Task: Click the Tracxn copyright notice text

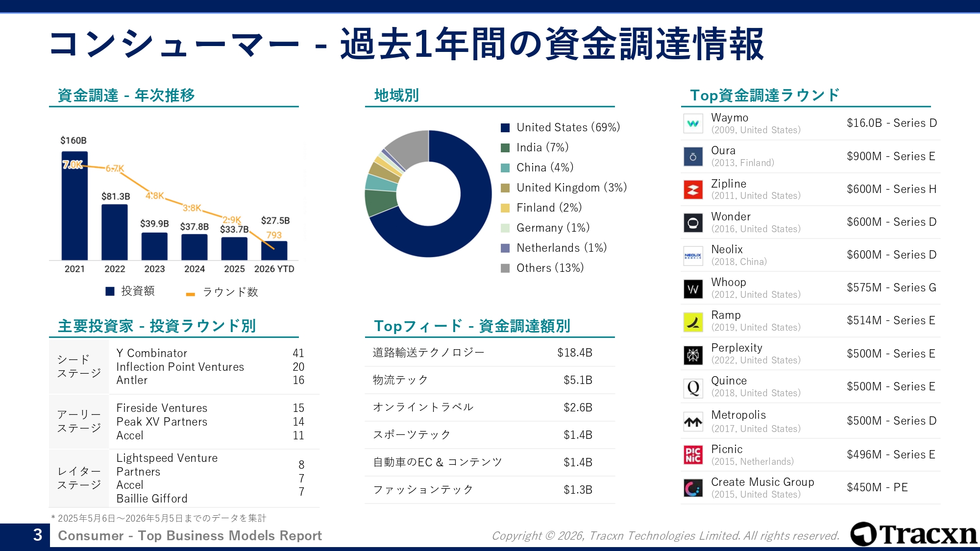Action: pyautogui.click(x=665, y=536)
